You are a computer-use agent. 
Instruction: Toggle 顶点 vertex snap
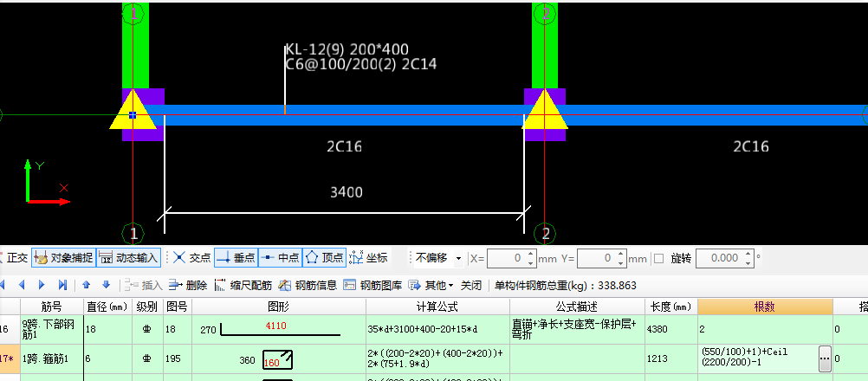tap(325, 258)
